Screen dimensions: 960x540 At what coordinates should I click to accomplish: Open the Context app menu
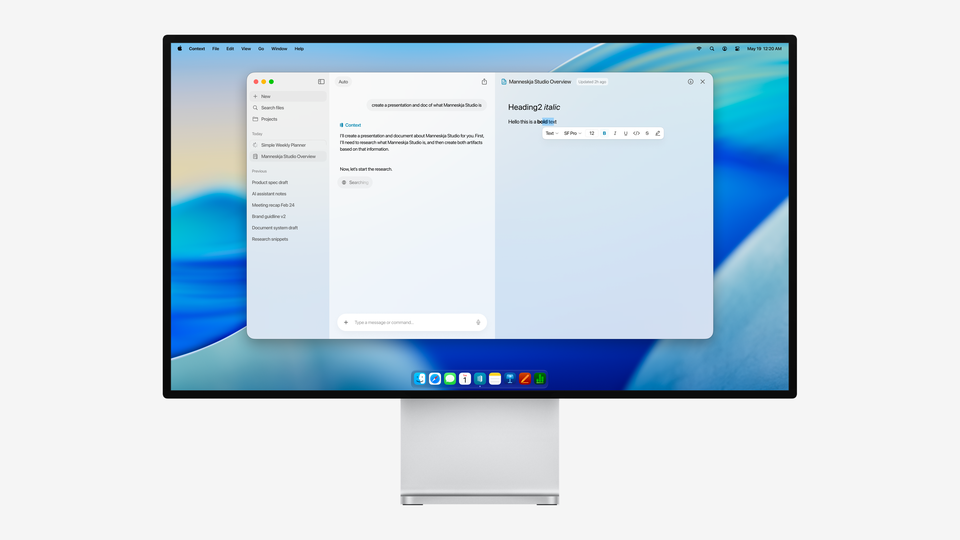pyautogui.click(x=197, y=48)
